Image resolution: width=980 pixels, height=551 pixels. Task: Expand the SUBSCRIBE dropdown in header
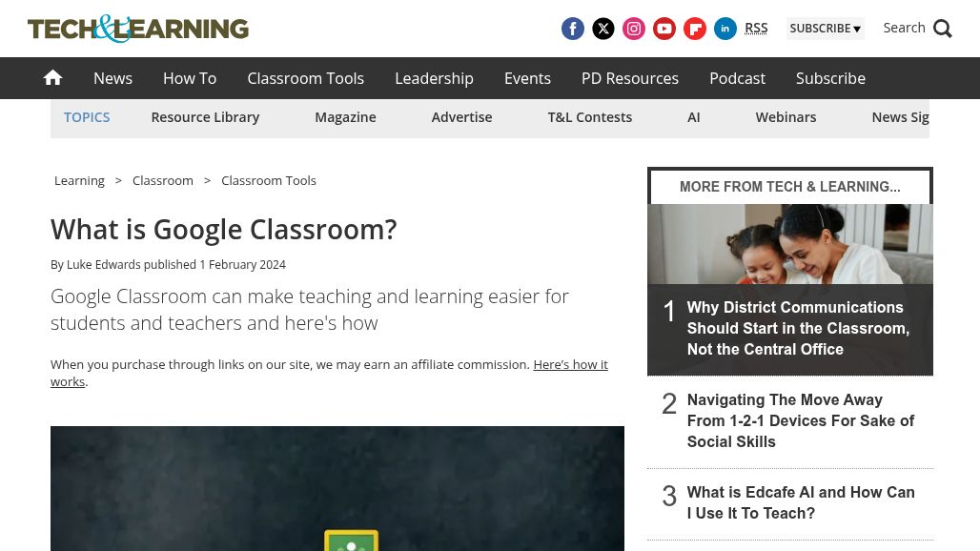click(825, 29)
